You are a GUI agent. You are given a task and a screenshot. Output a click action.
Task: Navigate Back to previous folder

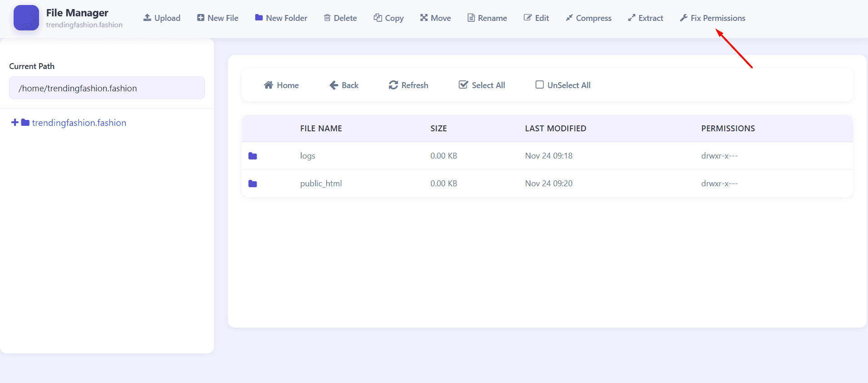tap(344, 85)
